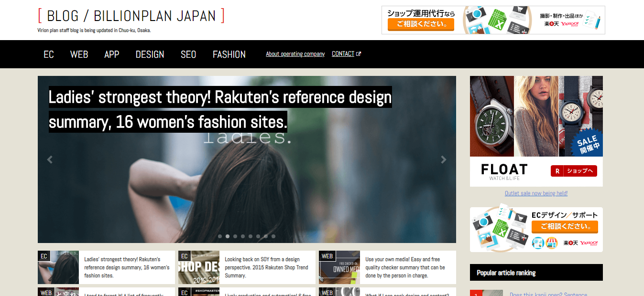Open the DESIGN category
644x296 pixels.
coord(150,54)
